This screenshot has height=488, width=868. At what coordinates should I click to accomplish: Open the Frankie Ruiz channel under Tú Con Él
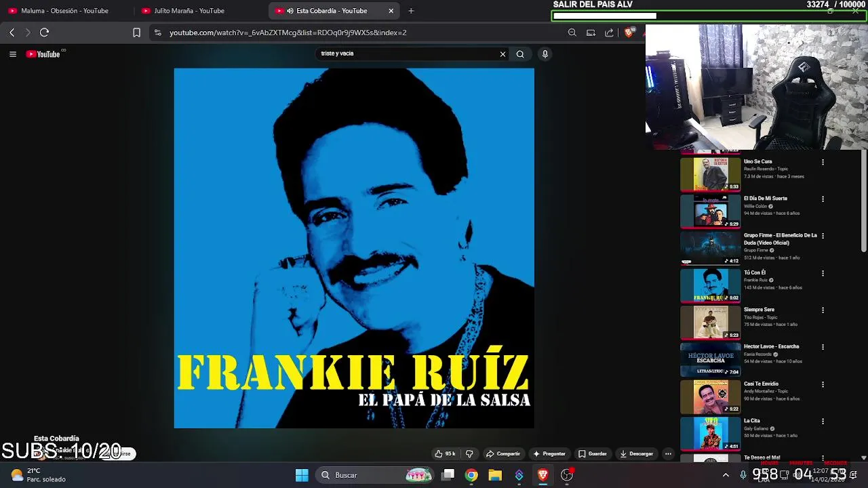coord(755,280)
